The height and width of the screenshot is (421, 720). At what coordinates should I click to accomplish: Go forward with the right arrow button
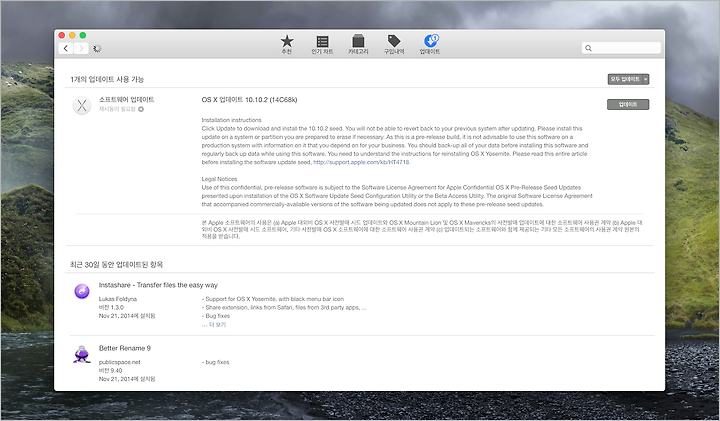click(x=81, y=48)
